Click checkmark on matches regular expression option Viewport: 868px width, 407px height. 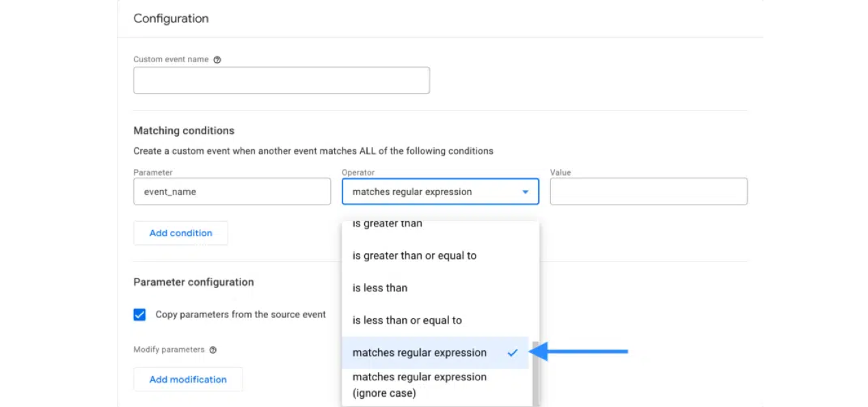point(513,353)
